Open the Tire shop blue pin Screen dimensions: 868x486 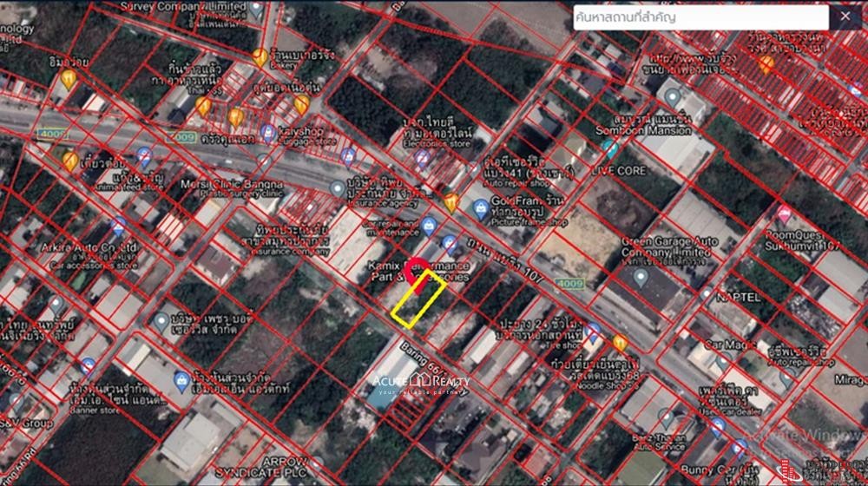coord(592,332)
